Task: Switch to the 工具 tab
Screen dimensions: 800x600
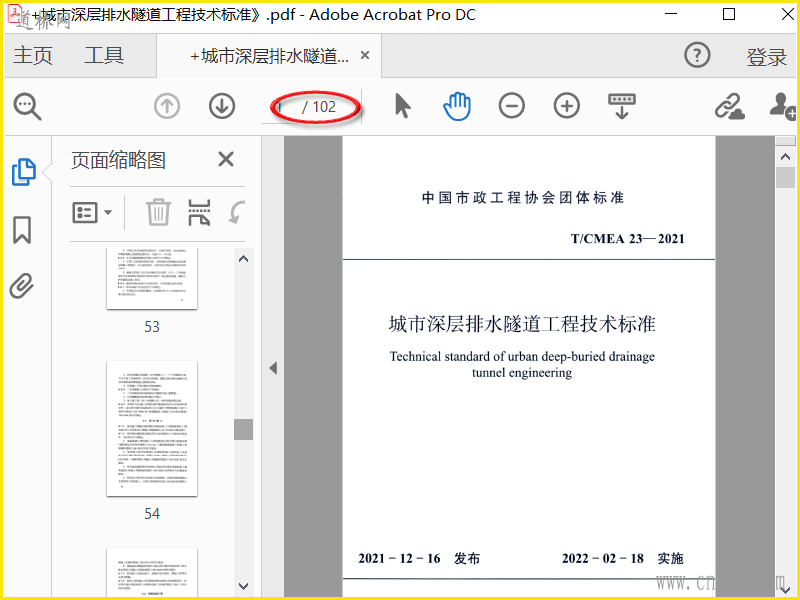Action: pyautogui.click(x=104, y=55)
